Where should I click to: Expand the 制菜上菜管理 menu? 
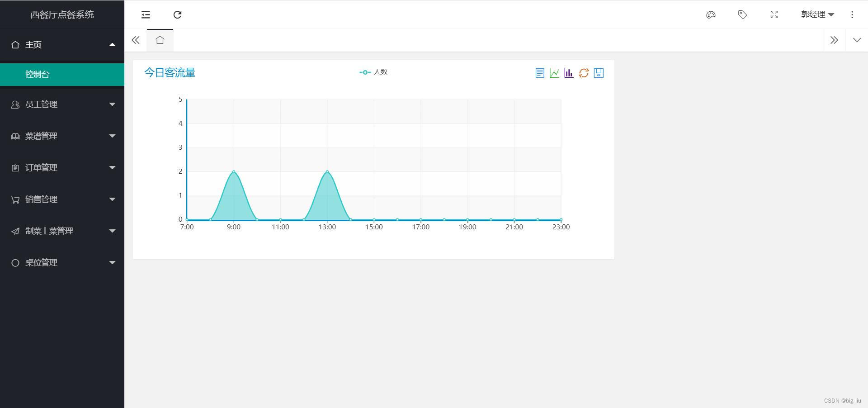(62, 231)
